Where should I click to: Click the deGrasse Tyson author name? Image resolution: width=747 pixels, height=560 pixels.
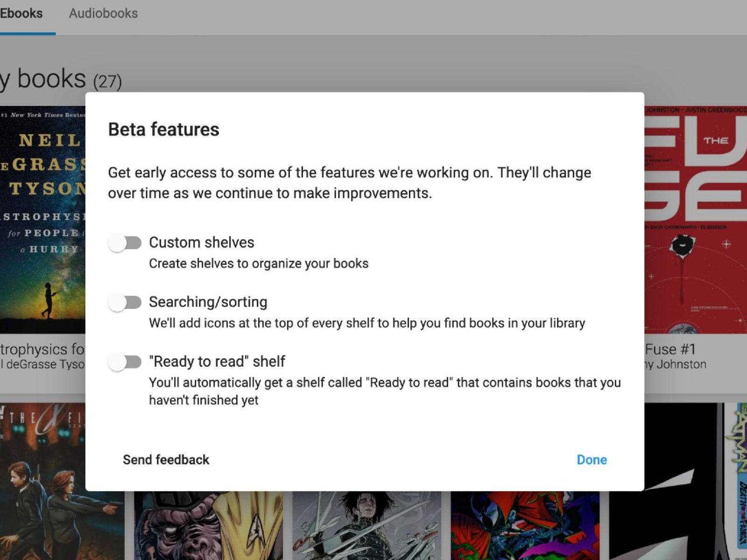43,364
